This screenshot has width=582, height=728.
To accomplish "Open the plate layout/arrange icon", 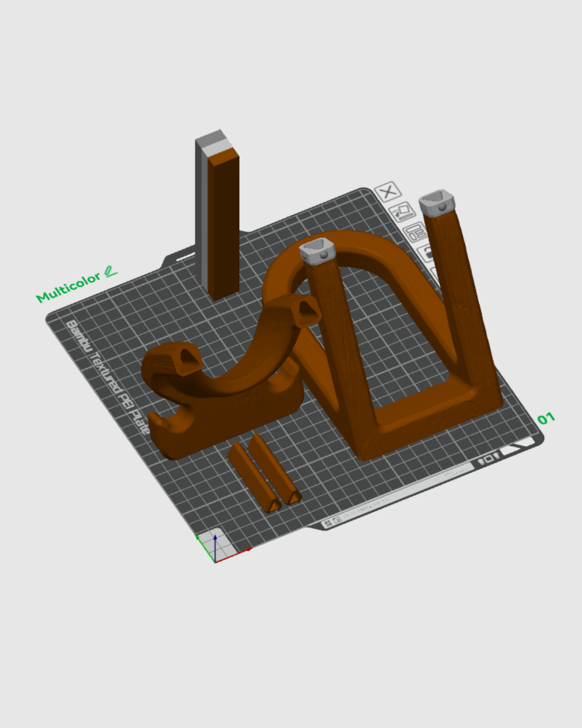I will pos(415,233).
